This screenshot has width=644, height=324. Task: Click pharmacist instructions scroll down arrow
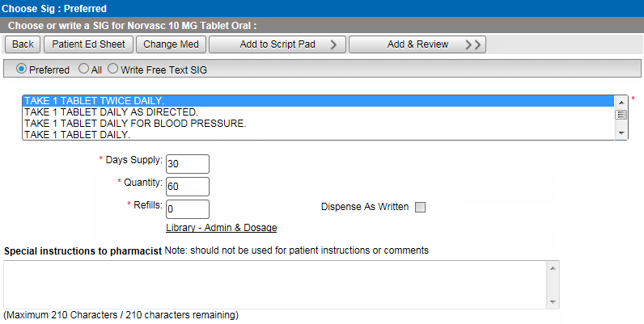coord(553,302)
